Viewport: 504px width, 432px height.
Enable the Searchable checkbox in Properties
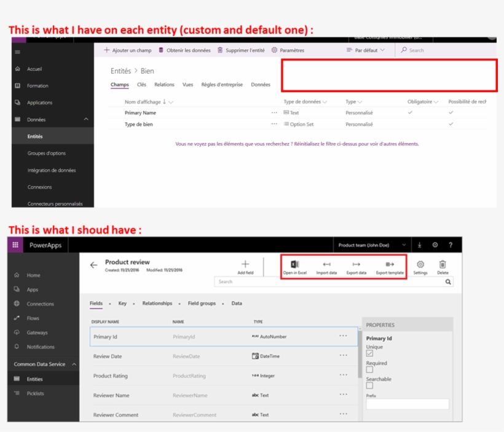[x=369, y=385]
